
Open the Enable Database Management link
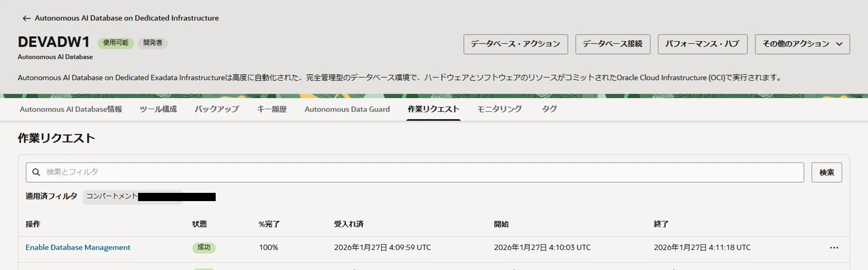pos(78,247)
